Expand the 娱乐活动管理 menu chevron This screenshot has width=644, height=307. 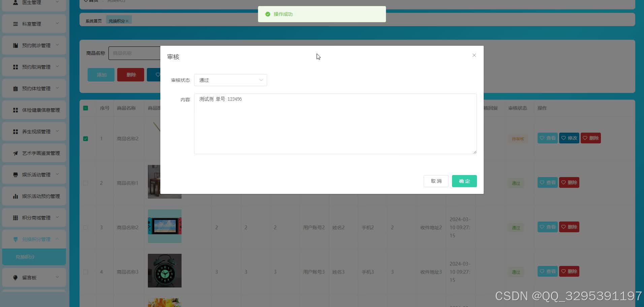point(57,174)
